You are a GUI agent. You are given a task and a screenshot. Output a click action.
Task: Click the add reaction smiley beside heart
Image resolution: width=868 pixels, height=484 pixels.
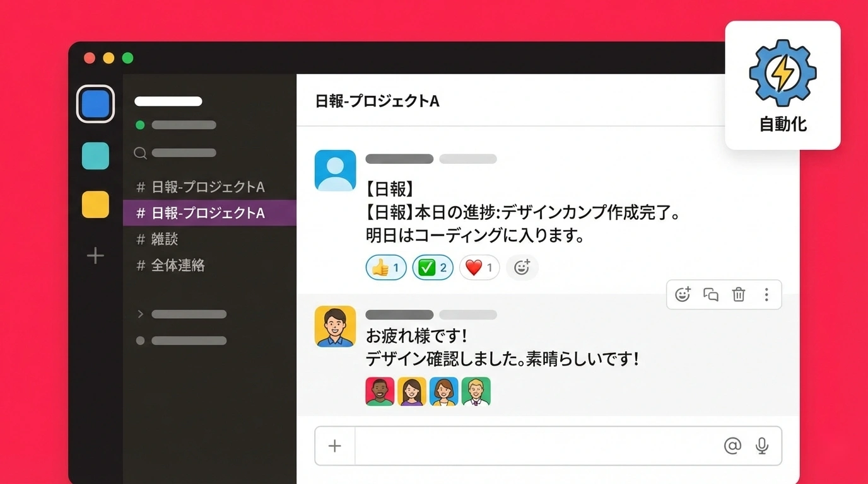522,267
